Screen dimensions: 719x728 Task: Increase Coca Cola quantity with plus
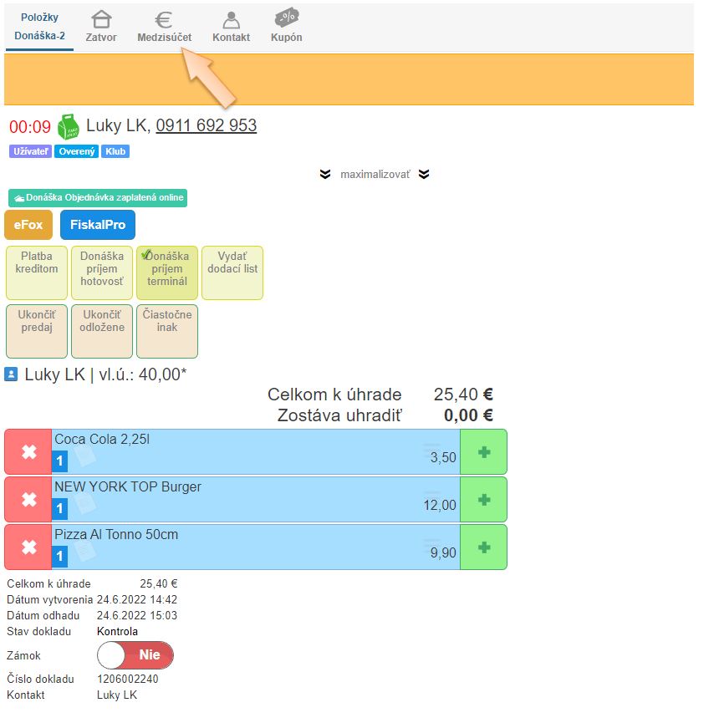click(x=483, y=452)
